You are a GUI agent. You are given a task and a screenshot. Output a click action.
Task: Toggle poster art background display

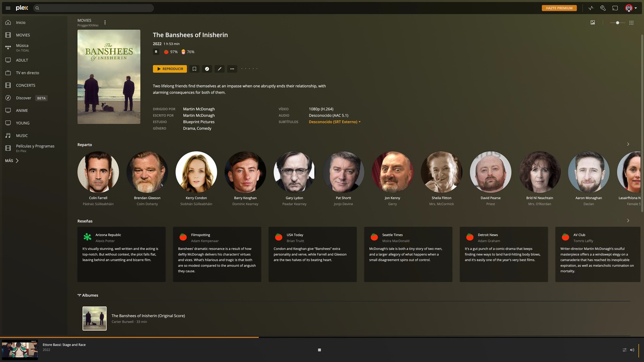[x=593, y=22]
